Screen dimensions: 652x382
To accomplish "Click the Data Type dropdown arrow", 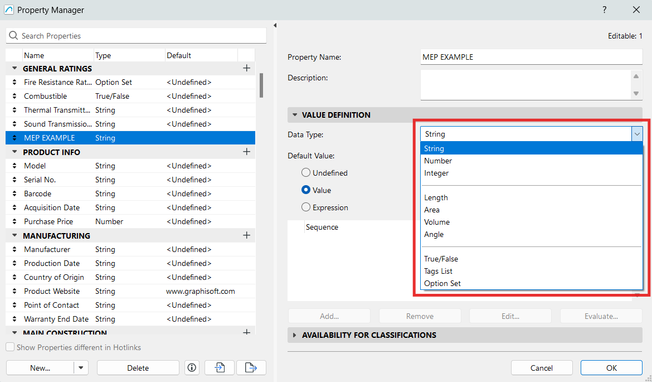I will 637,134.
